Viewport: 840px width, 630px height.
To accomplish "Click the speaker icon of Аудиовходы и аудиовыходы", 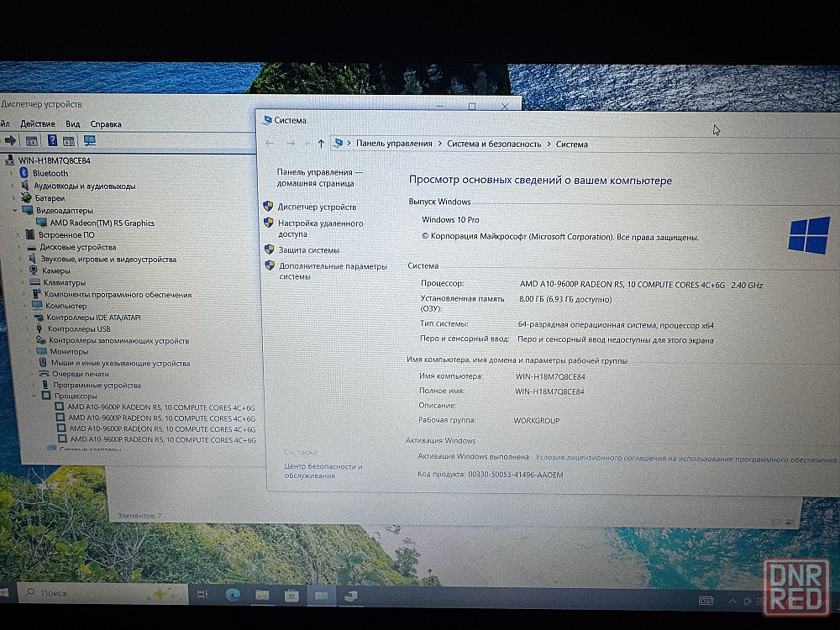I will [x=24, y=186].
